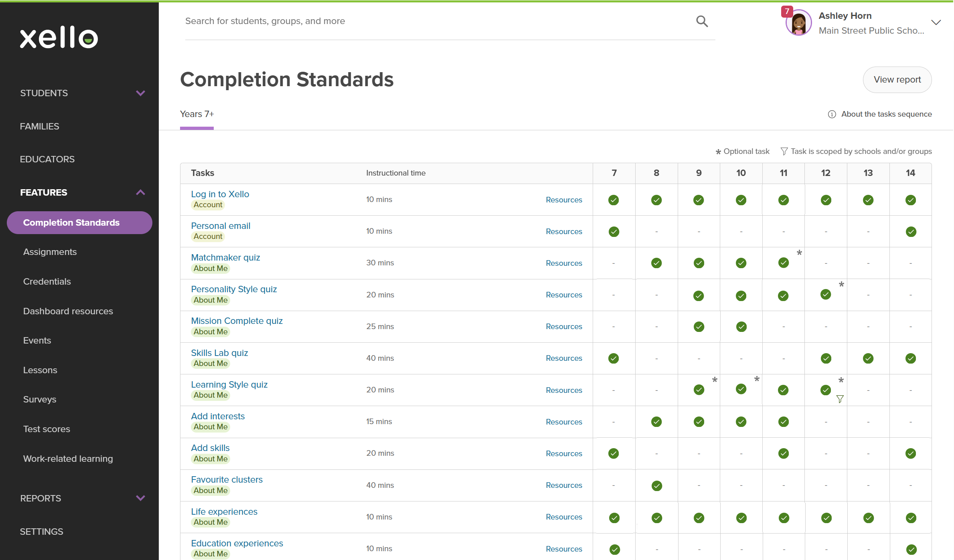This screenshot has height=560, width=954.
Task: Open the Life experiences task
Action: [224, 511]
